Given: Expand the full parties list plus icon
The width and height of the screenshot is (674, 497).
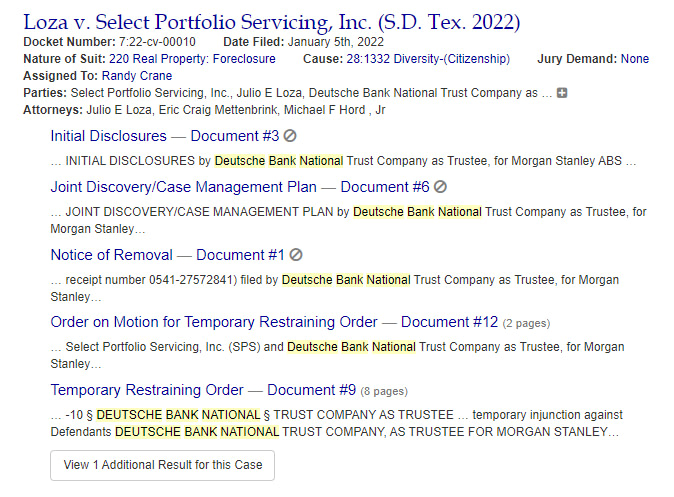Looking at the screenshot, I should 562,92.
